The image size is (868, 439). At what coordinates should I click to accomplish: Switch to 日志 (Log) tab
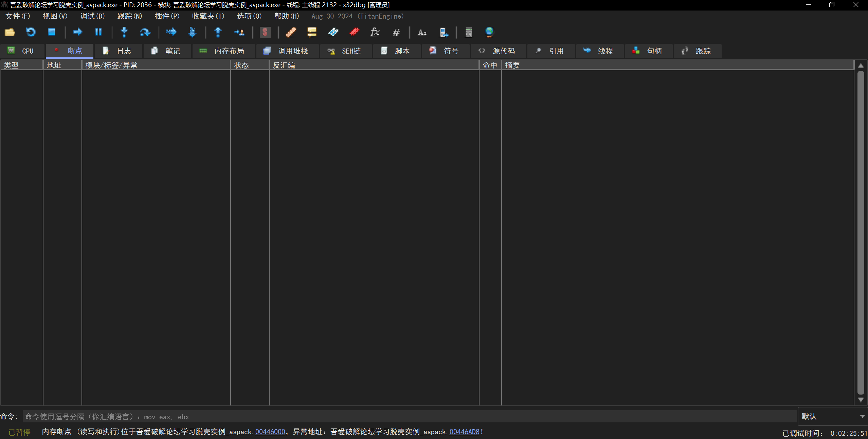[117, 51]
